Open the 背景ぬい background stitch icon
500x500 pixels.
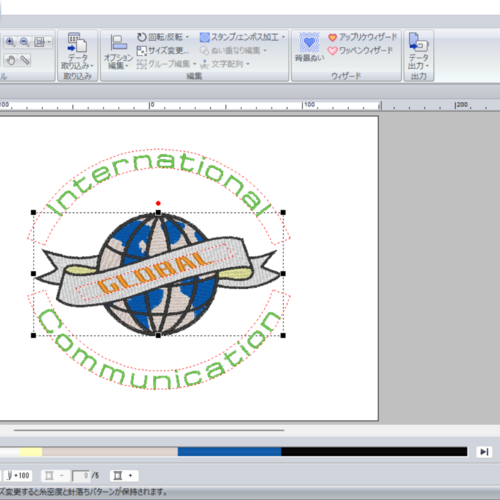(x=309, y=47)
